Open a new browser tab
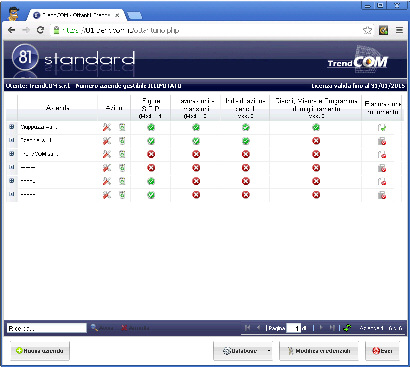Viewport: 410px width, 367px height. (134, 15)
